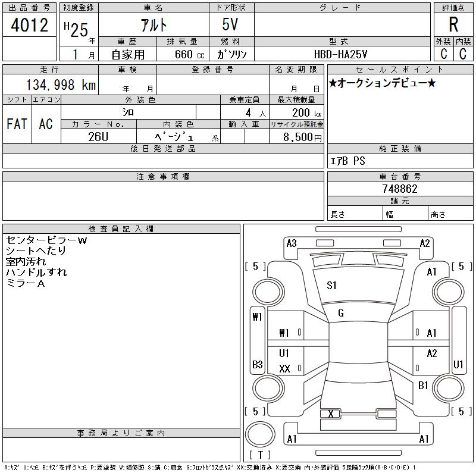
Task: Select the センターピラーW inspector note
Action: [46, 240]
